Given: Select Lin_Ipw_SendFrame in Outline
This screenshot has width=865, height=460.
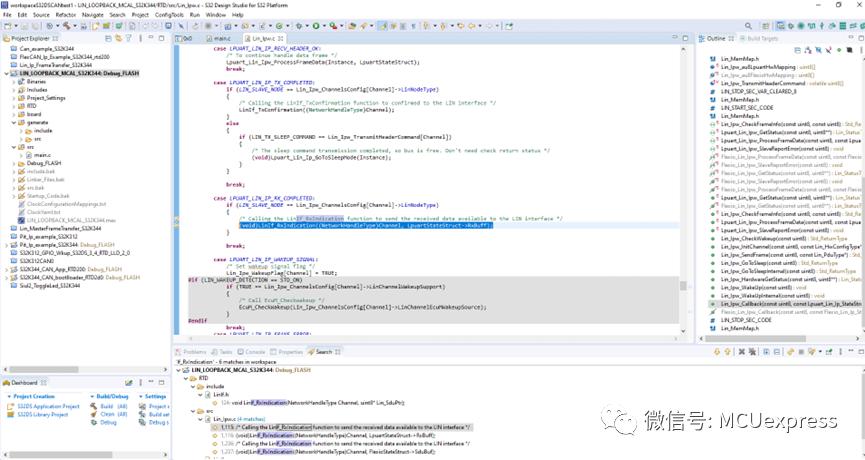Looking at the screenshot, I should point(790,255).
